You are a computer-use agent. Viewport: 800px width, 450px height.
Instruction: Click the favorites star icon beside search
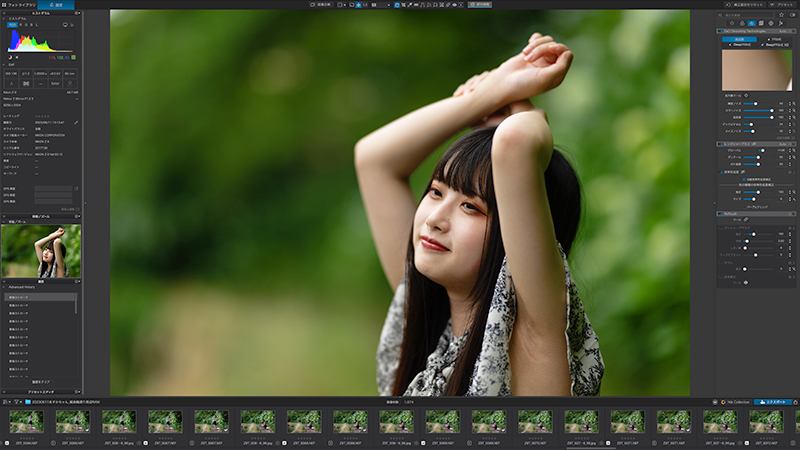point(782,15)
